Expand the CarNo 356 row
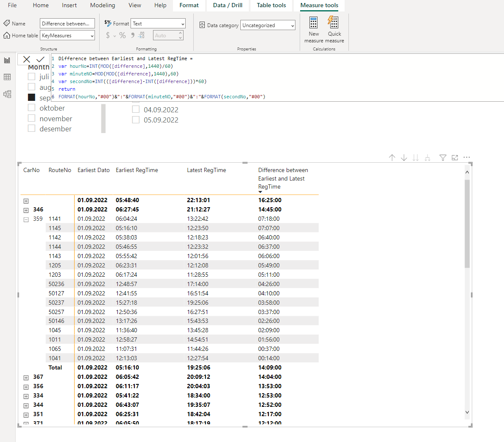 pos(26,387)
